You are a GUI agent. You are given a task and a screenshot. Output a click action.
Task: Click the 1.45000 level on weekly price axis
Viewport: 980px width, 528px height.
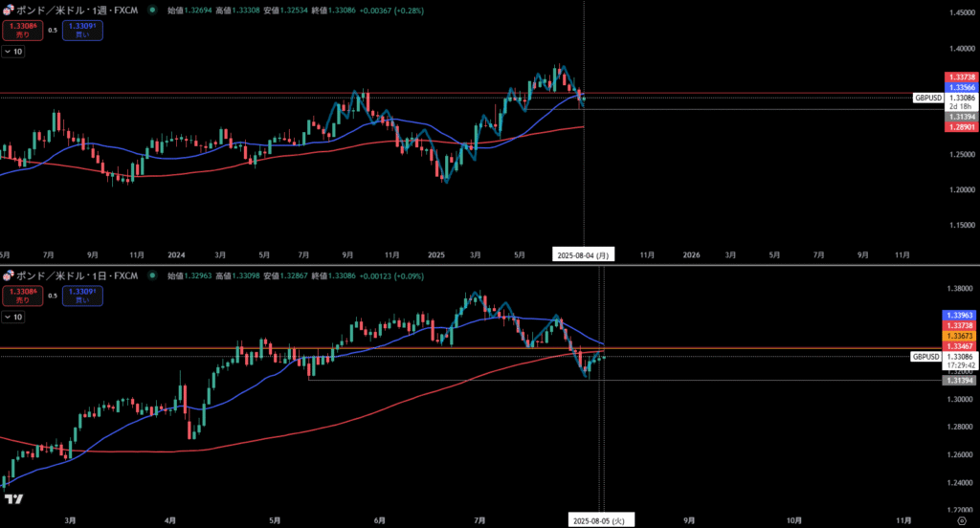[x=962, y=13]
